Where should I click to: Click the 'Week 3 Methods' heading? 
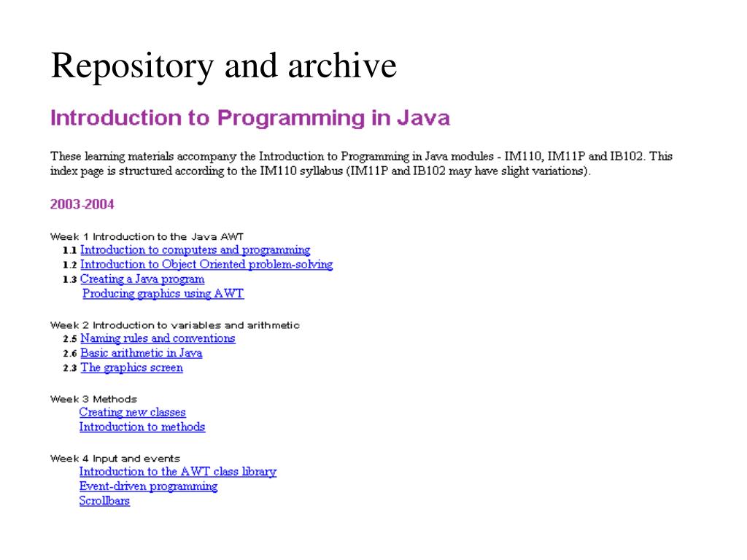[x=93, y=399]
